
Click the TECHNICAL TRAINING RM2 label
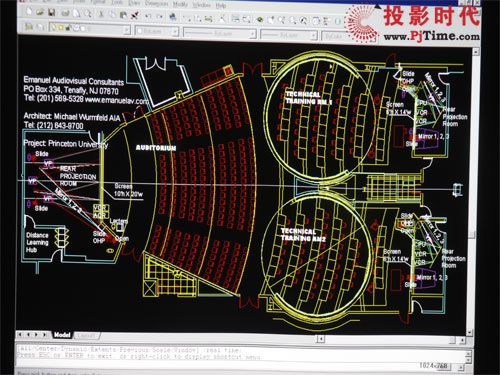pos(303,235)
